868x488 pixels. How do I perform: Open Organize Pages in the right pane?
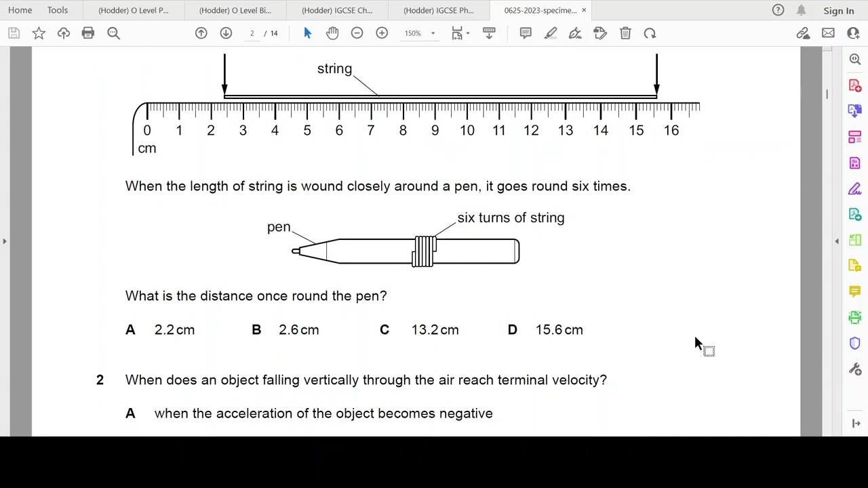click(854, 137)
